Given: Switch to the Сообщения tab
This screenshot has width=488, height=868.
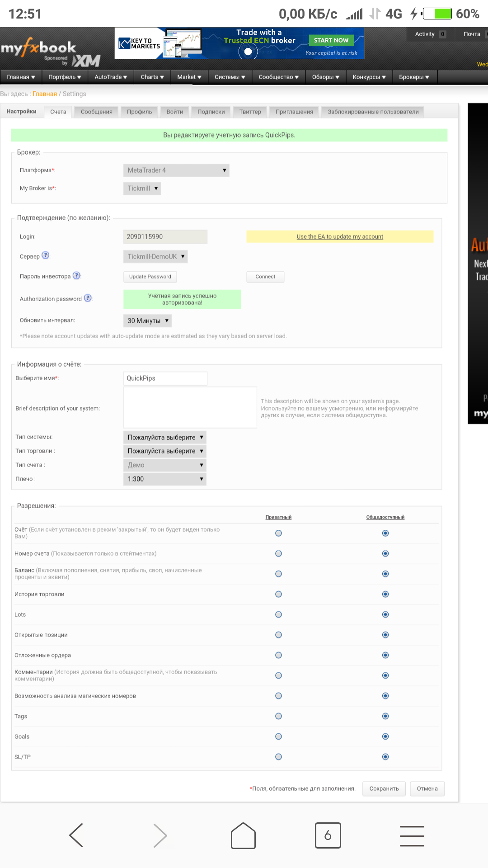Looking at the screenshot, I should click(97, 112).
